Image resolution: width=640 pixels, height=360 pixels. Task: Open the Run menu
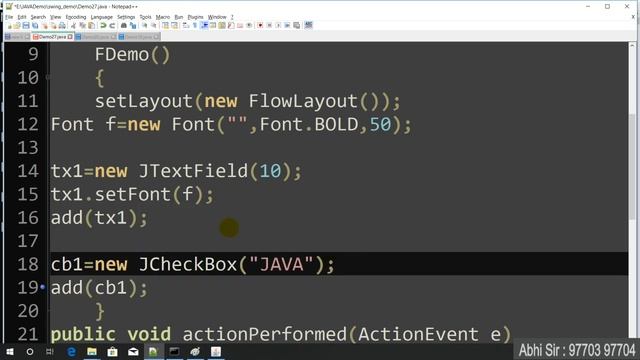pos(179,17)
